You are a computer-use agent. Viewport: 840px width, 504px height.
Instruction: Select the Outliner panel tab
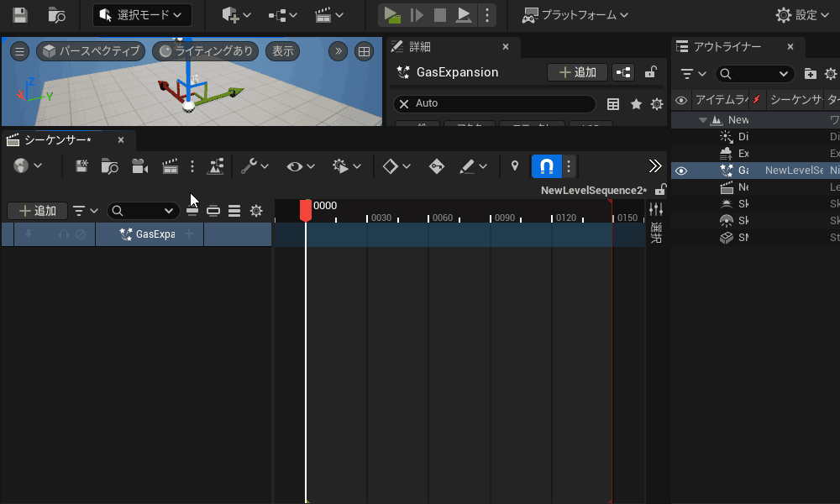tap(727, 47)
